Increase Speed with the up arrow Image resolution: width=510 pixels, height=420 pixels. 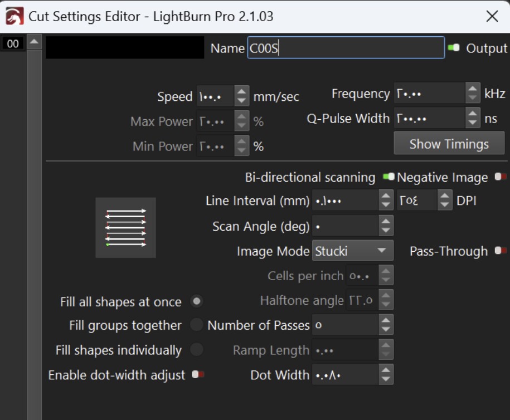pos(241,91)
